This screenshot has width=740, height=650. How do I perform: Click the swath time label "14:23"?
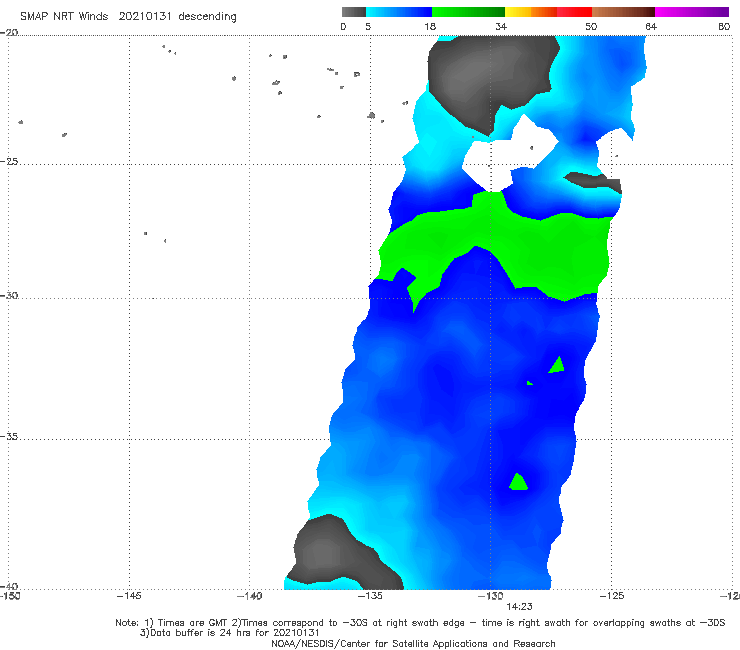pyautogui.click(x=519, y=607)
